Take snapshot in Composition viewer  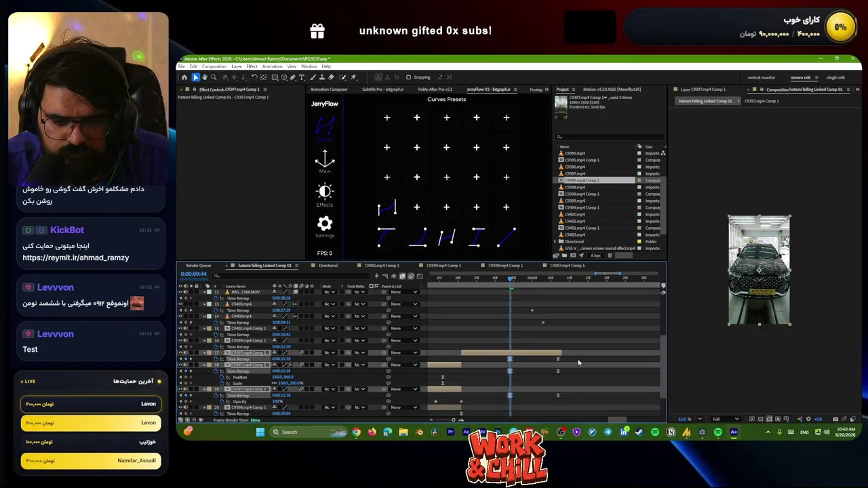(x=835, y=419)
